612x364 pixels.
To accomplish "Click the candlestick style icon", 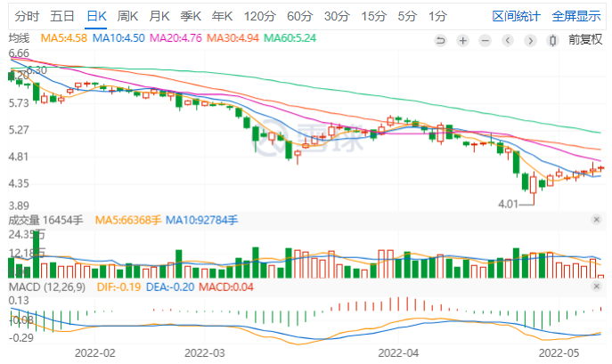I will coord(552,40).
